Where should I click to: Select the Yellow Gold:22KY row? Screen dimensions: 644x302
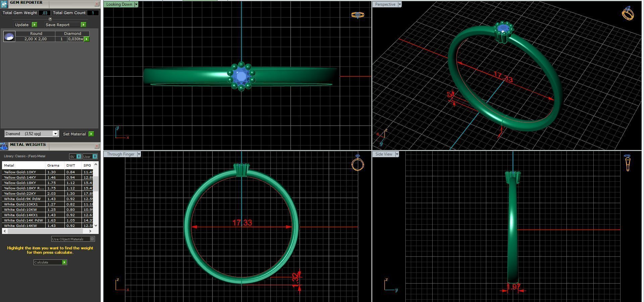[48, 193]
